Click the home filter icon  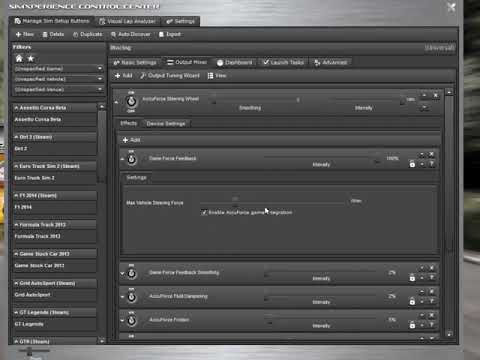click(x=19, y=59)
